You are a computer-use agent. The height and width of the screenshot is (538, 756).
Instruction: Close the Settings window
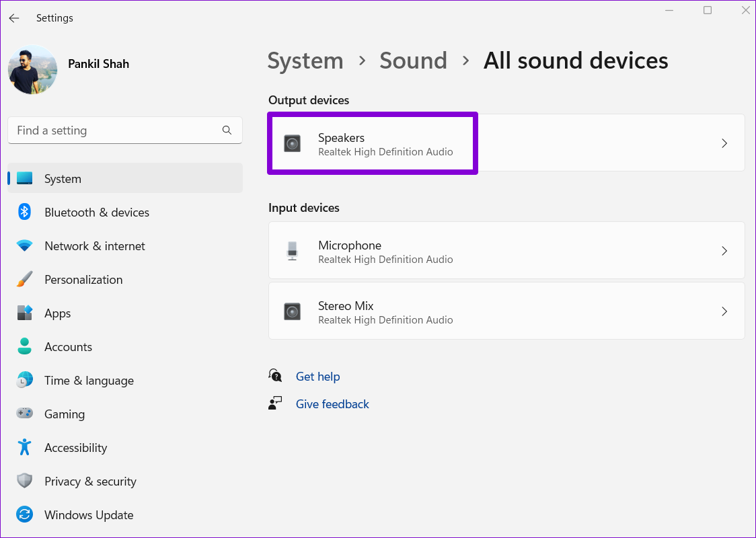[745, 10]
